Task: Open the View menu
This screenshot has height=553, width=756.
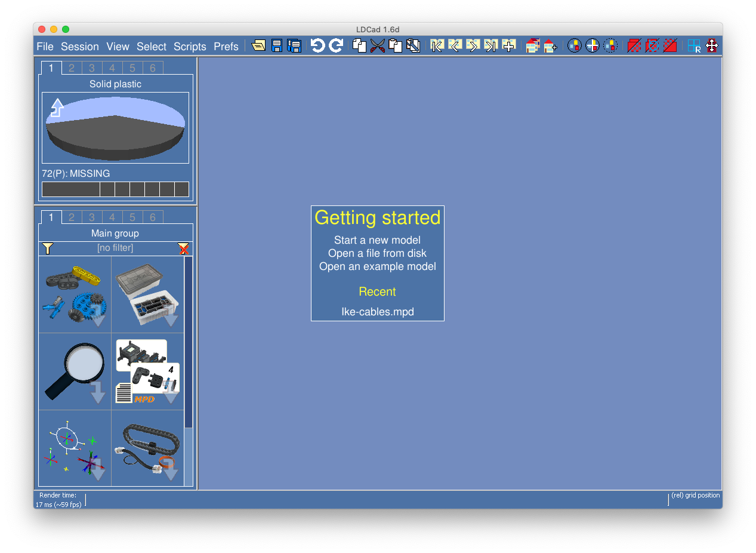Action: pyautogui.click(x=118, y=47)
